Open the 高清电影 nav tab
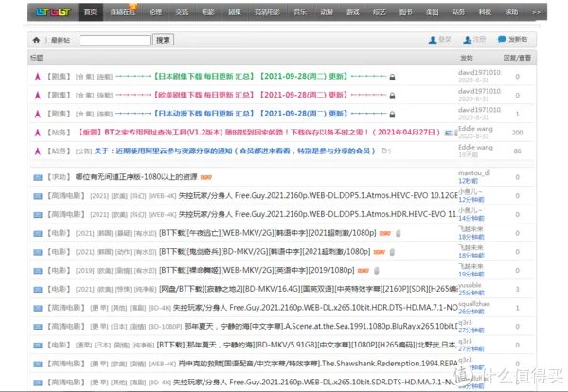The image size is (568, 392). (267, 12)
